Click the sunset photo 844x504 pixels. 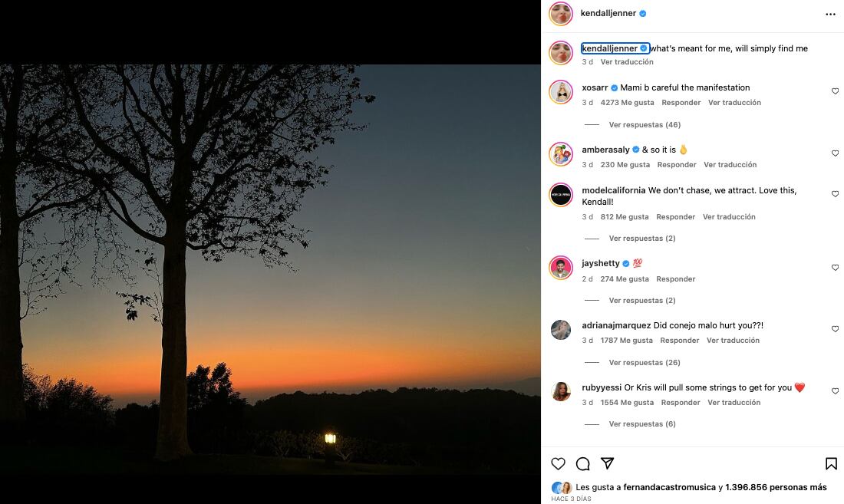[x=270, y=268]
